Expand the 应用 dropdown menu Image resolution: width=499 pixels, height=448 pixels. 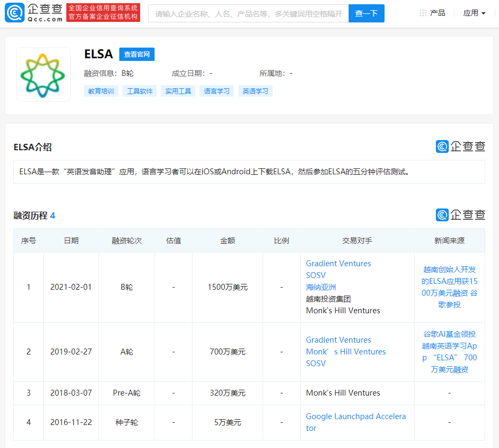click(x=474, y=13)
